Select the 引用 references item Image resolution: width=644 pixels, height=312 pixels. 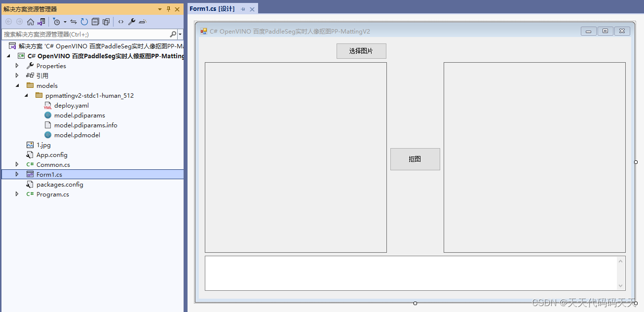38,76
